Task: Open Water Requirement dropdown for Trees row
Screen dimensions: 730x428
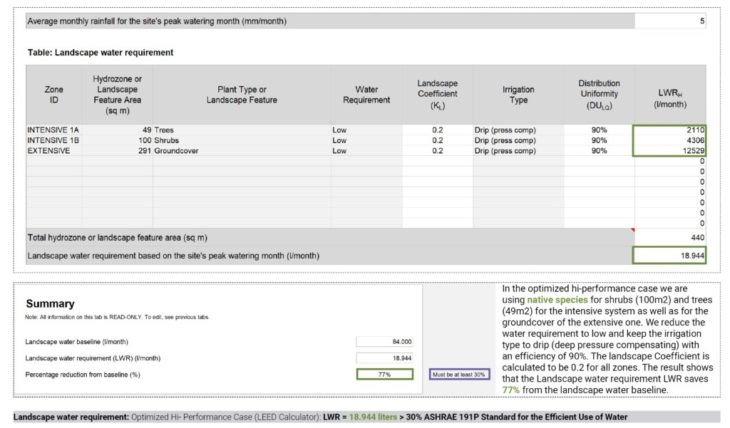Action: coord(366,130)
